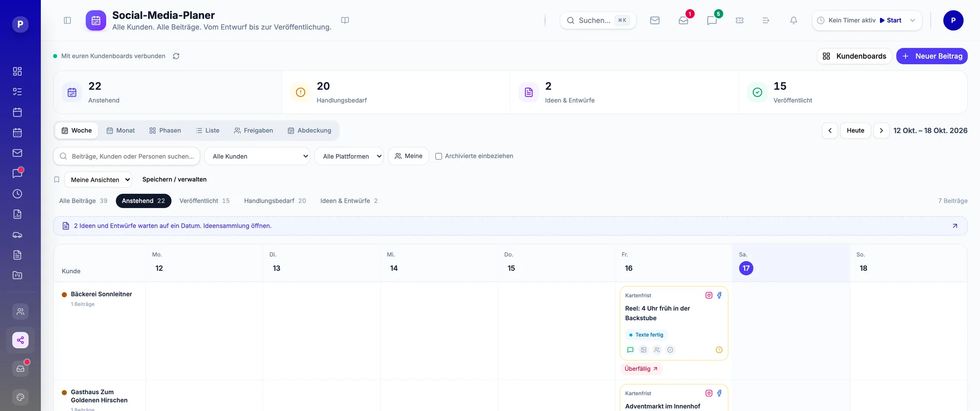Open the car icon in left sidebar

(x=17, y=235)
